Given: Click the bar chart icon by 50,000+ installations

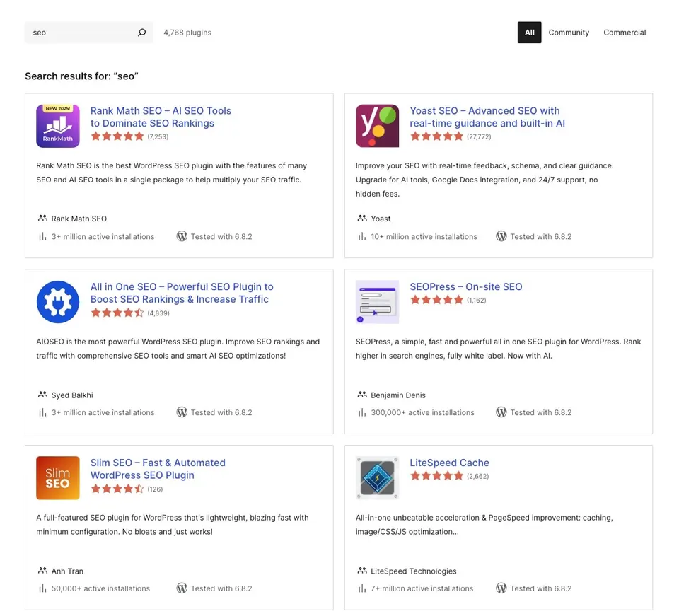Looking at the screenshot, I should click(x=42, y=588).
